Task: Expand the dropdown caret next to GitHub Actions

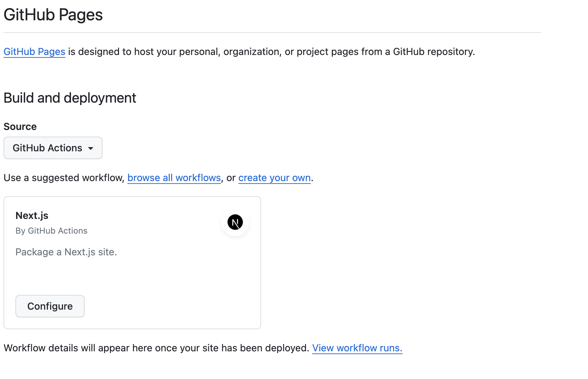Action: pyautogui.click(x=91, y=148)
